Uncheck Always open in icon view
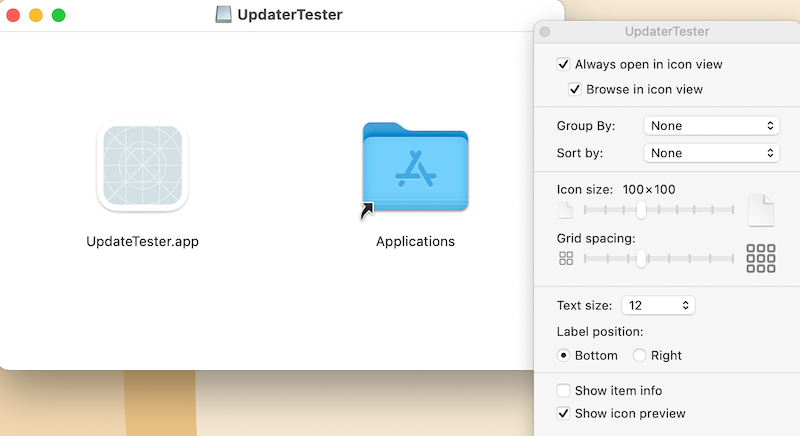Viewport: 800px width, 436px height. tap(563, 64)
